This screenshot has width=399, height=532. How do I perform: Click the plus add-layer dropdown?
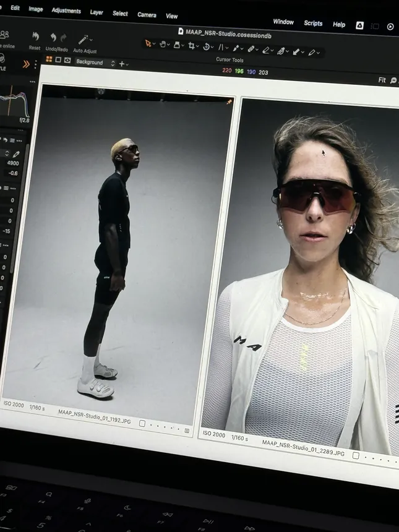point(124,64)
